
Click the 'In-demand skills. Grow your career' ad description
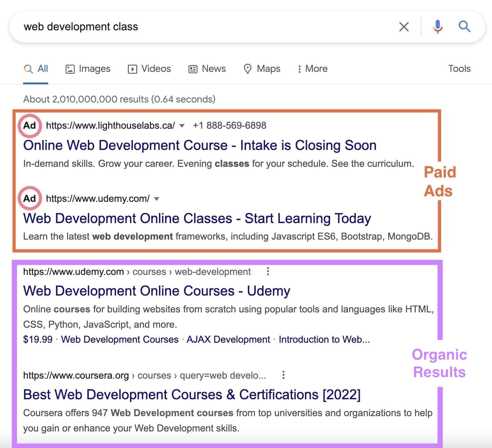[218, 164]
